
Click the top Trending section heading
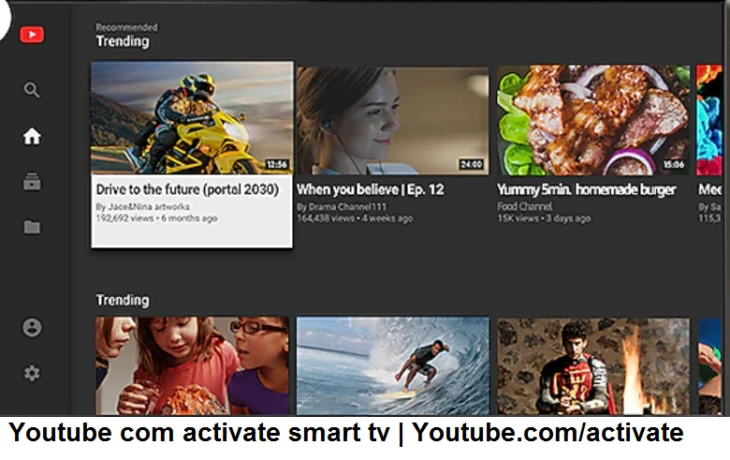click(x=122, y=42)
